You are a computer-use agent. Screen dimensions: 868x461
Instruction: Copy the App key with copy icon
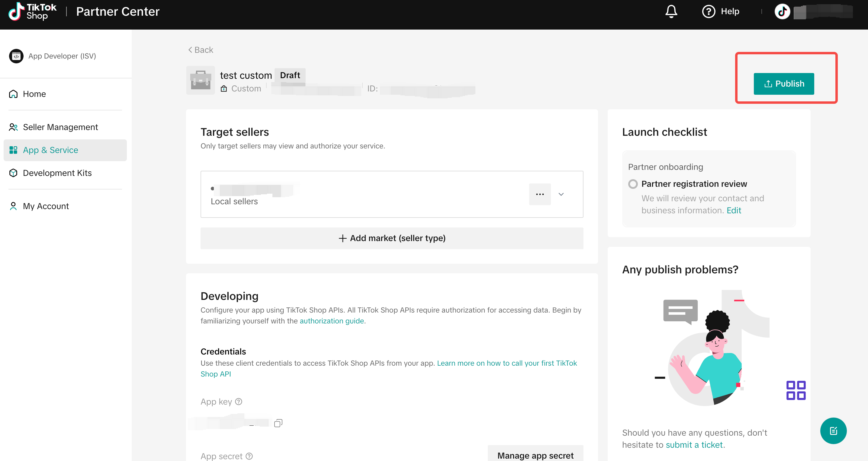click(278, 423)
